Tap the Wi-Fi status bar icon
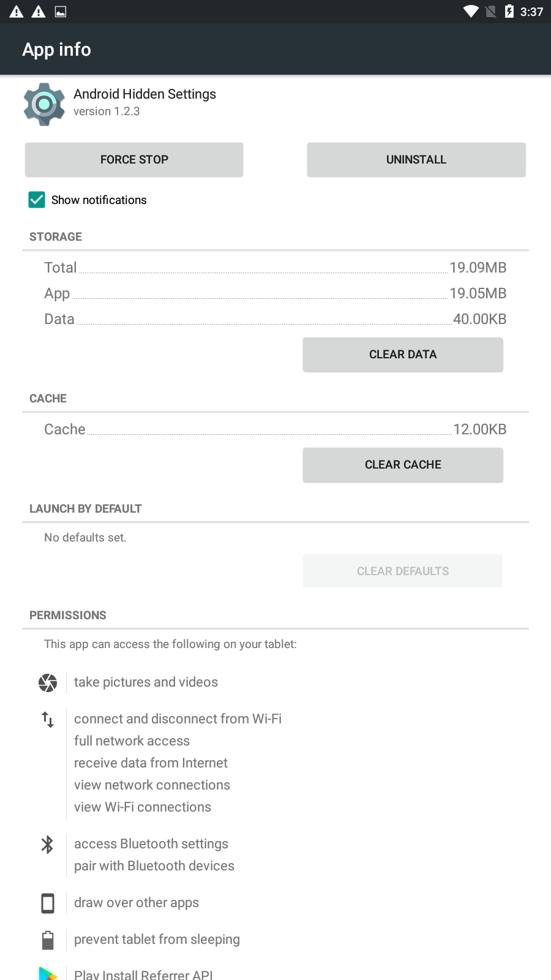The image size is (551, 980). click(x=471, y=12)
